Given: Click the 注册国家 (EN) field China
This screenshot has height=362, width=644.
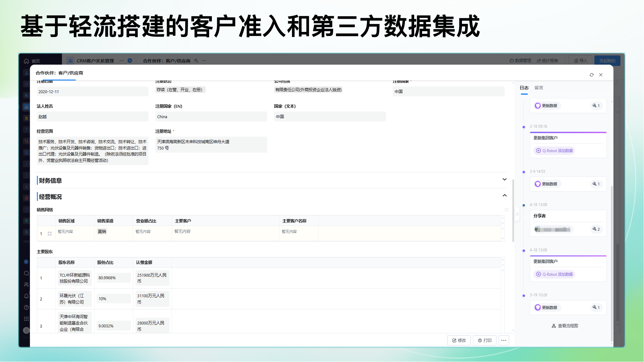Looking at the screenshot, I should click(x=211, y=117).
